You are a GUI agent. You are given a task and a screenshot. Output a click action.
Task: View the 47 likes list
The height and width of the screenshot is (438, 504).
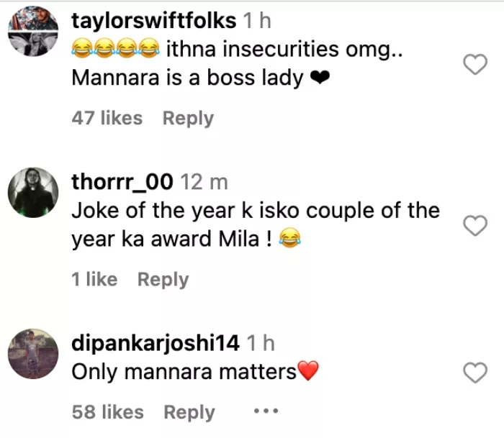coord(107,118)
